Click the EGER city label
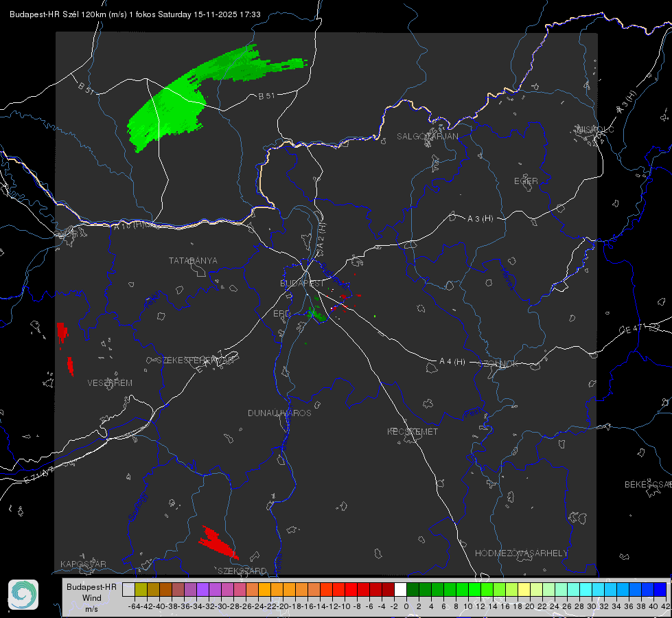Screen dimensions: 672x618 click(x=526, y=181)
